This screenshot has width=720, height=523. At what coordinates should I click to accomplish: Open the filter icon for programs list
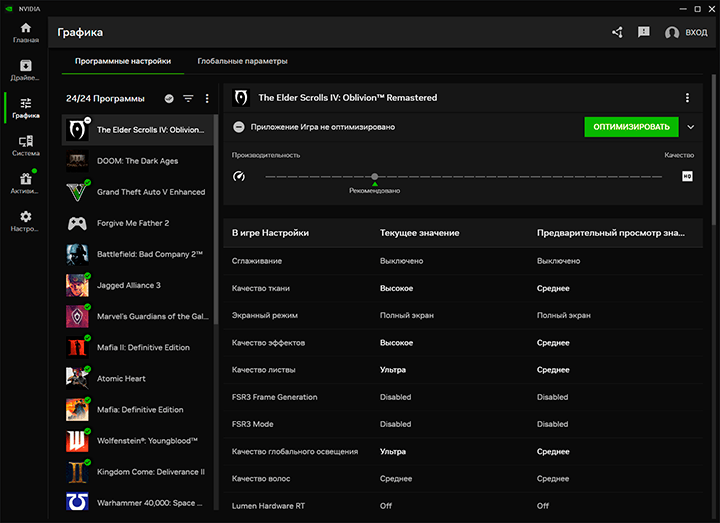(x=188, y=98)
